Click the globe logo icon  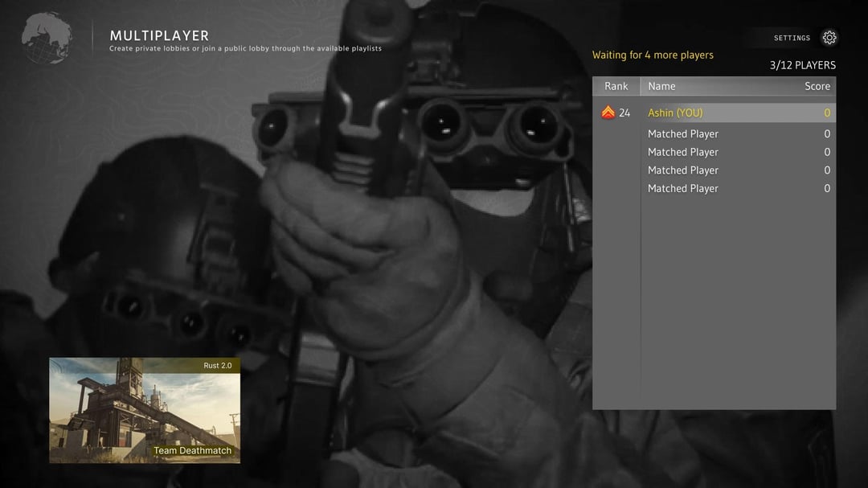pos(47,38)
